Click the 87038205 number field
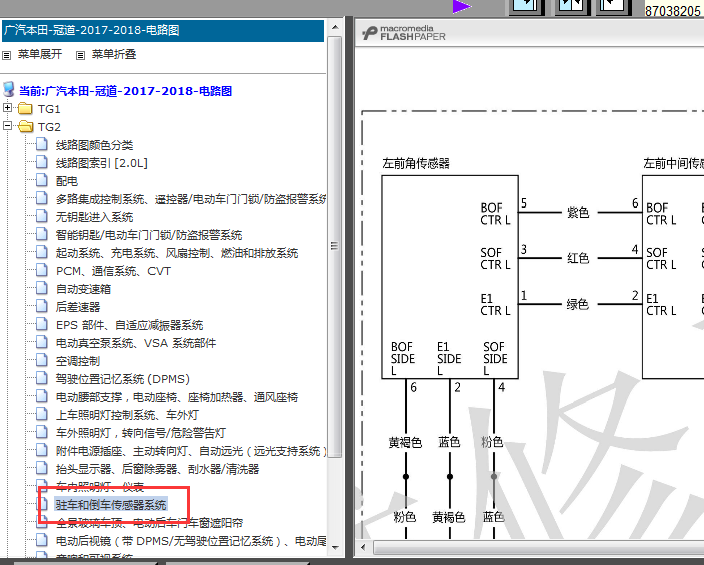This screenshot has height=565, width=704. [673, 10]
